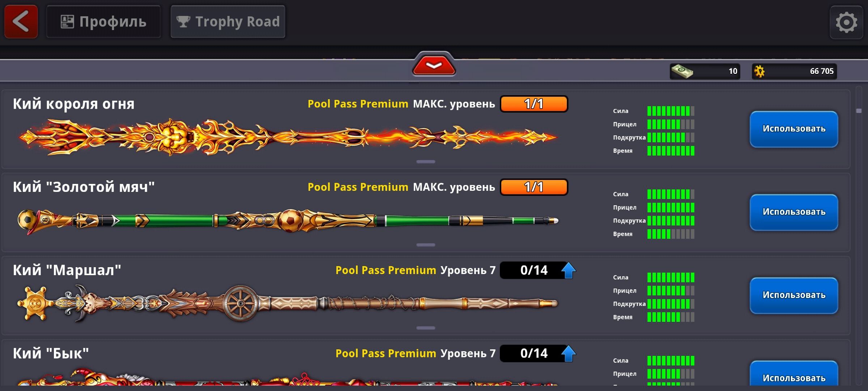This screenshot has width=868, height=391.
Task: Open the settings gear icon
Action: pyautogui.click(x=846, y=22)
